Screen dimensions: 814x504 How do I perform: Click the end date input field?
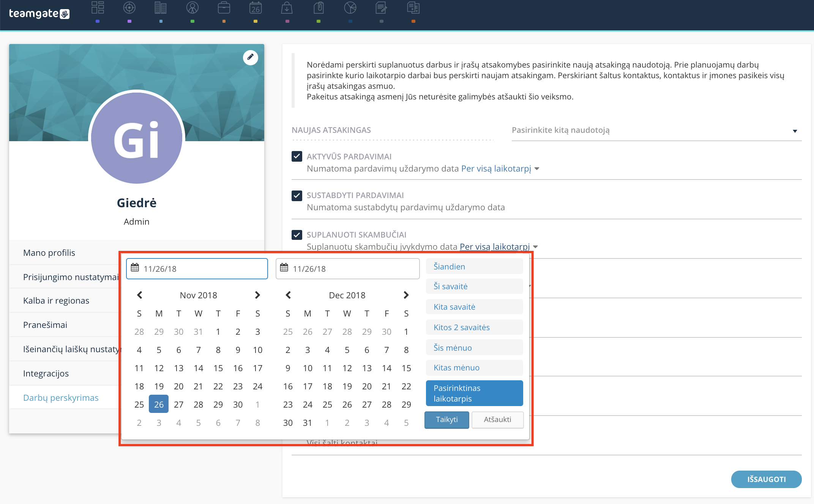[x=347, y=269]
